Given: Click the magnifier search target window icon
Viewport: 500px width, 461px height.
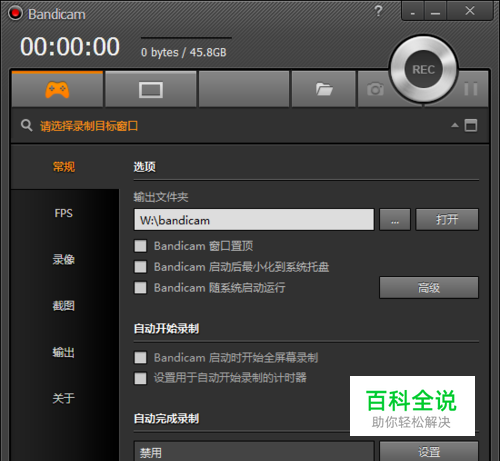Looking at the screenshot, I should [x=26, y=126].
